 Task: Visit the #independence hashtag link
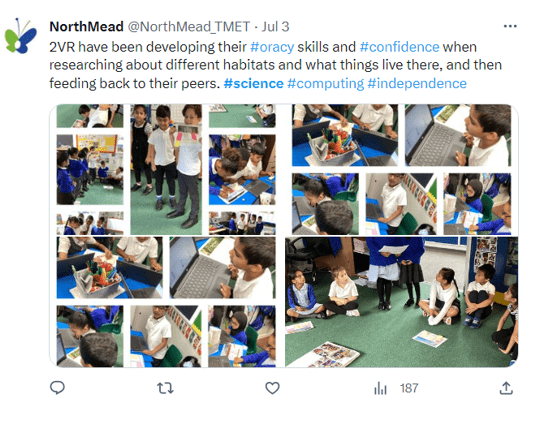pyautogui.click(x=417, y=83)
